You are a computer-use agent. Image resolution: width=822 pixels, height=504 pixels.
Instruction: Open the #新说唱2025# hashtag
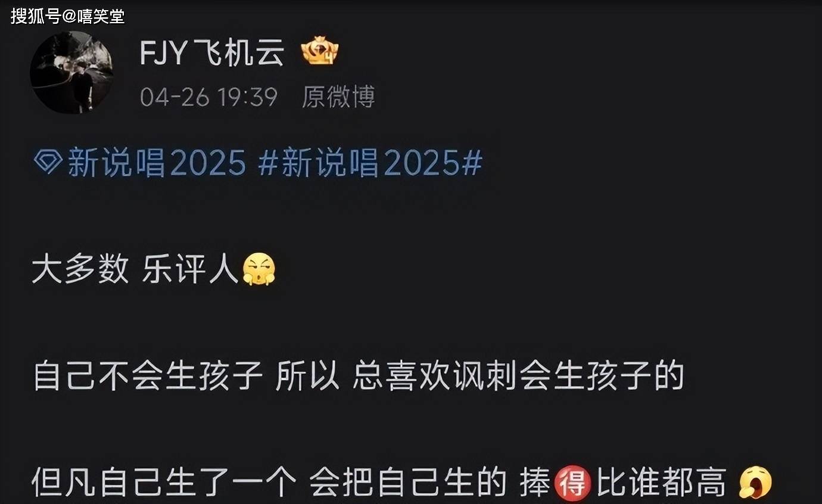tap(370, 163)
